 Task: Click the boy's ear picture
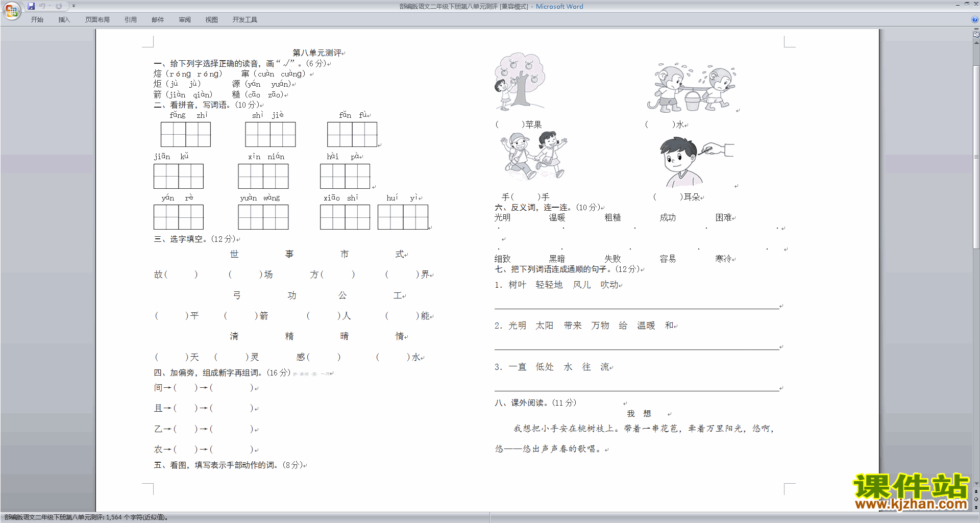(696, 162)
